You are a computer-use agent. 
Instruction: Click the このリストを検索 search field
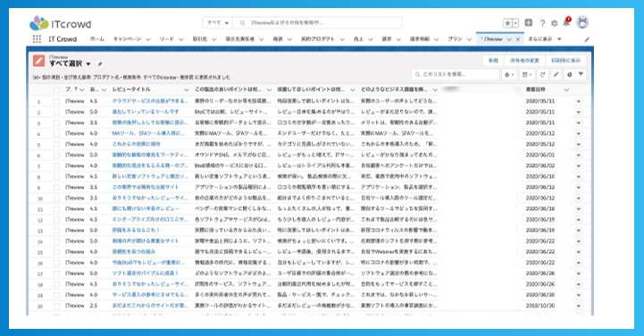tap(455, 74)
